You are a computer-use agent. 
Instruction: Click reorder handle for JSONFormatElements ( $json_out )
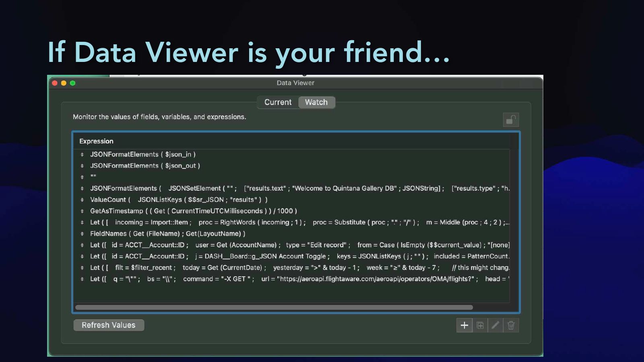coord(82,166)
